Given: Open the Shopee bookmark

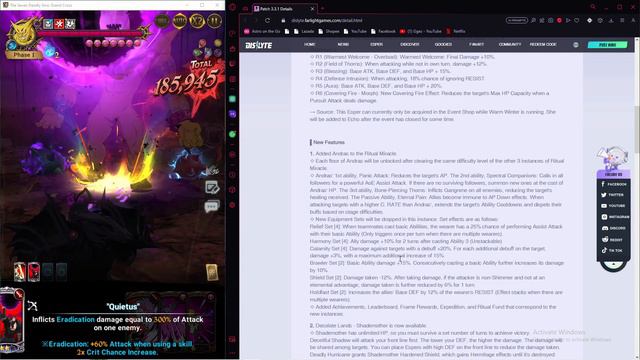Looking at the screenshot, I should pyautogui.click(x=329, y=31).
